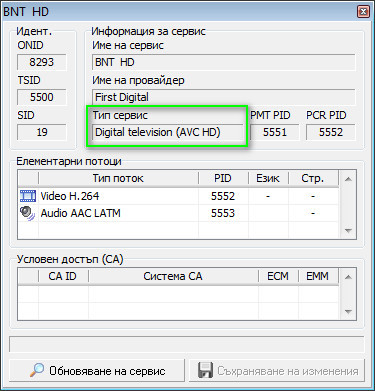This screenshot has height=391, width=375.
Task: Click the Език column header
Action: pyautogui.click(x=268, y=178)
